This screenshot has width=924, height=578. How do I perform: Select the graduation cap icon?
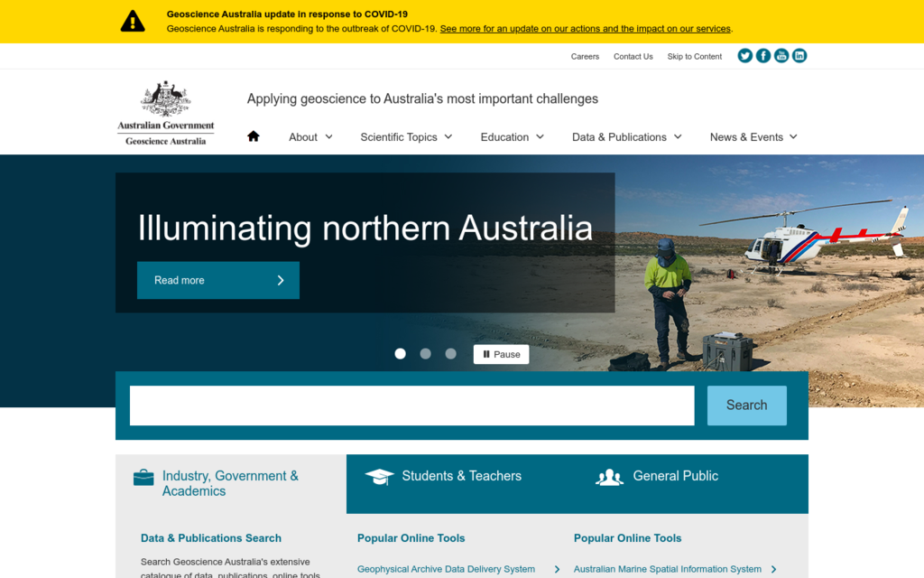point(380,476)
